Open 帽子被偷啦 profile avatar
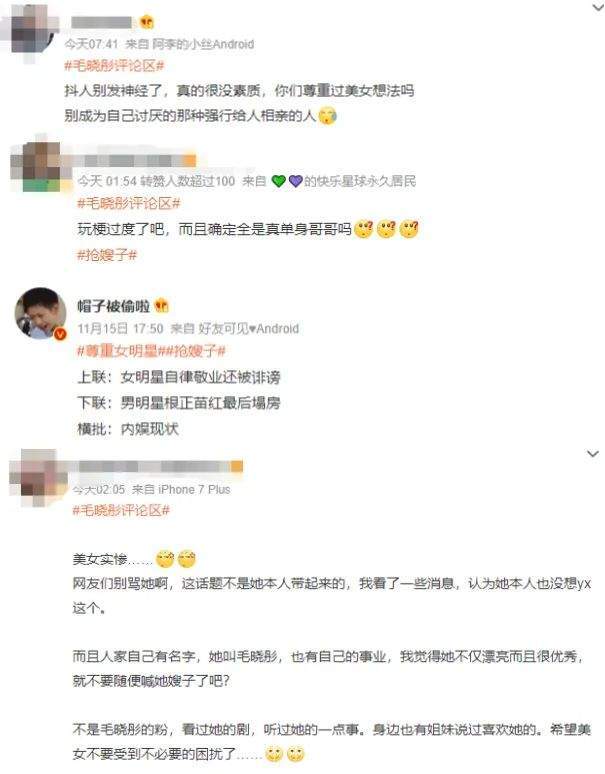605x774 pixels. point(40,313)
